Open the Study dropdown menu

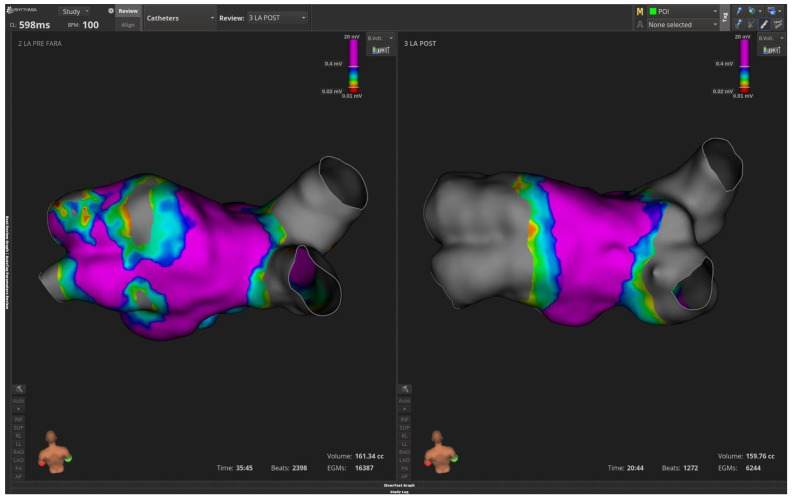click(x=74, y=11)
